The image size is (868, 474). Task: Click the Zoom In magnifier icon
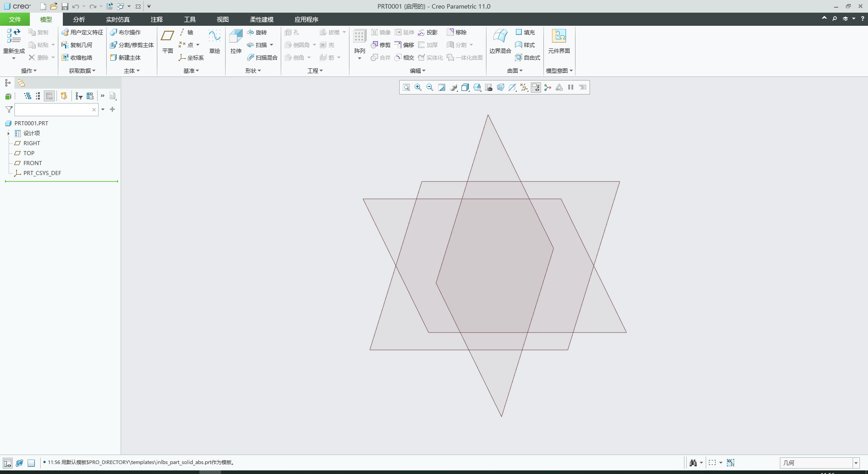point(418,87)
